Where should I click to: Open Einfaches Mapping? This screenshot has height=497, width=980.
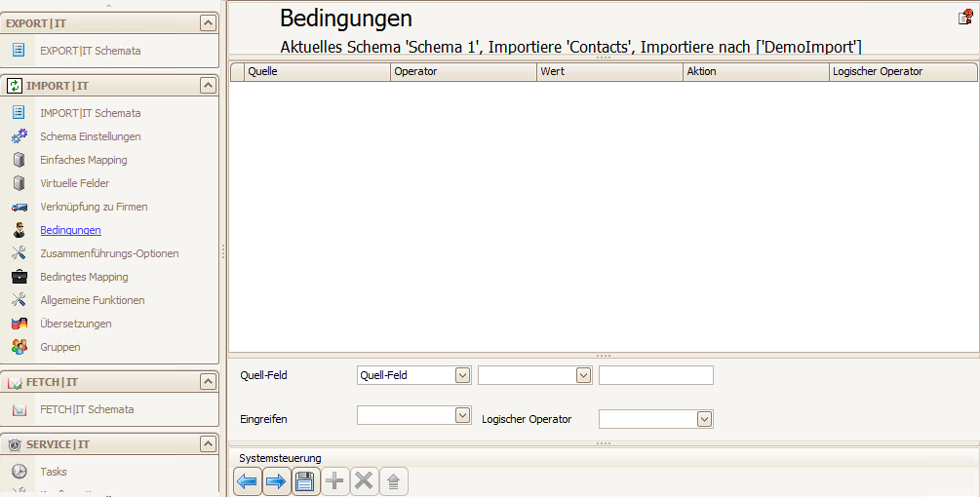(84, 160)
